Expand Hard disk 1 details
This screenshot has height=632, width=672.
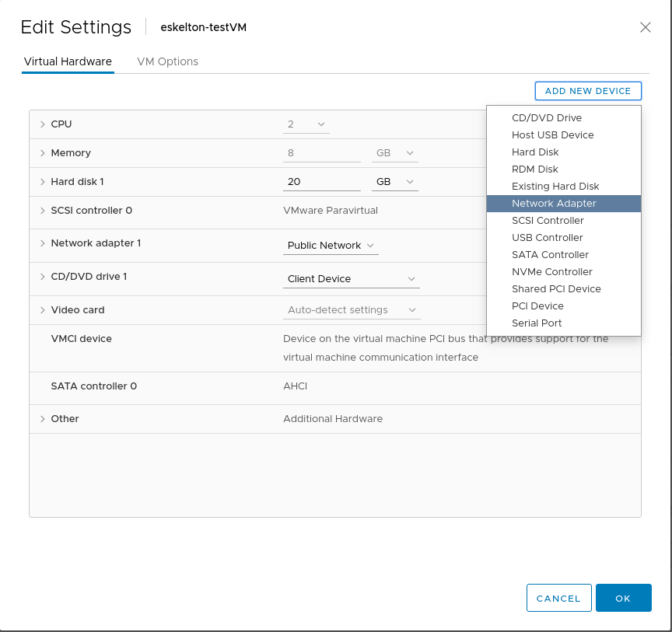tap(43, 182)
